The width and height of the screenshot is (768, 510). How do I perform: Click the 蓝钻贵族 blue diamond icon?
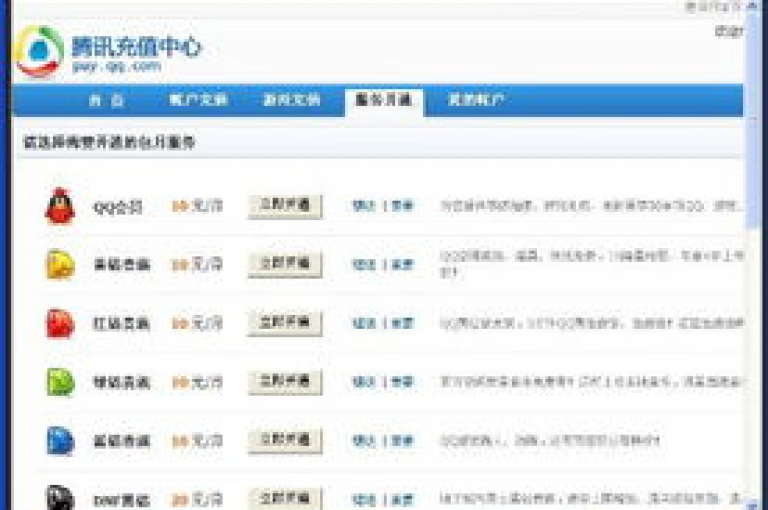point(60,441)
